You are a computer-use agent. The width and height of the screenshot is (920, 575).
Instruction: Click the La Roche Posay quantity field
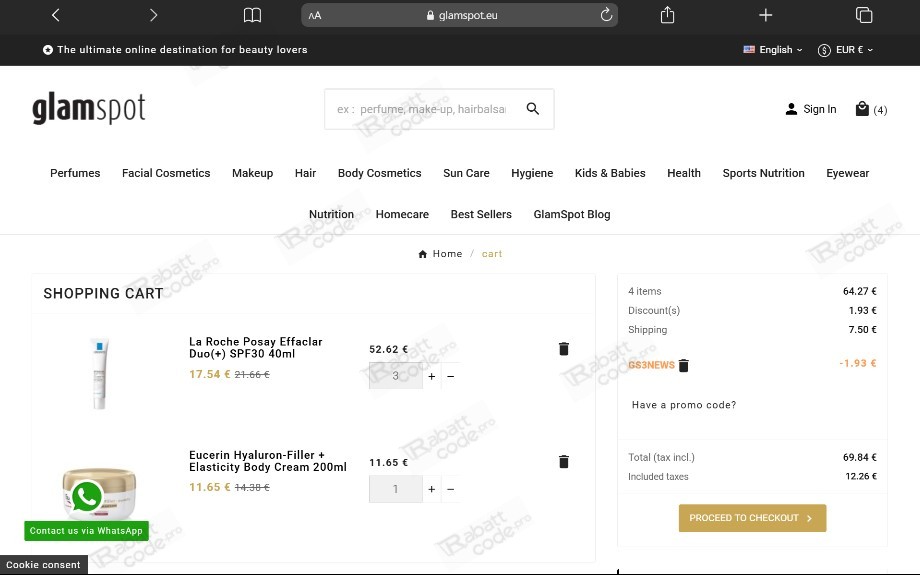tap(395, 376)
